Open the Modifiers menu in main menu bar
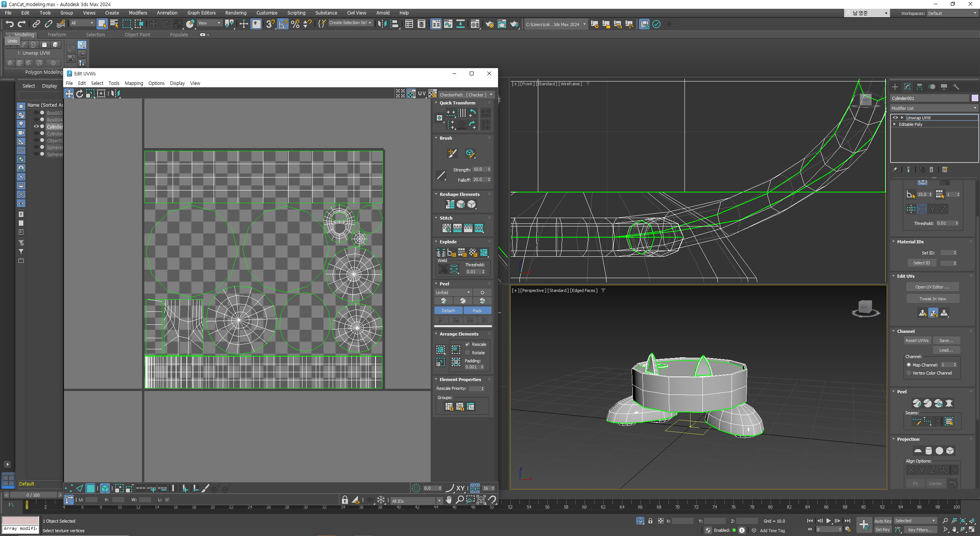980x536 pixels. (x=138, y=13)
